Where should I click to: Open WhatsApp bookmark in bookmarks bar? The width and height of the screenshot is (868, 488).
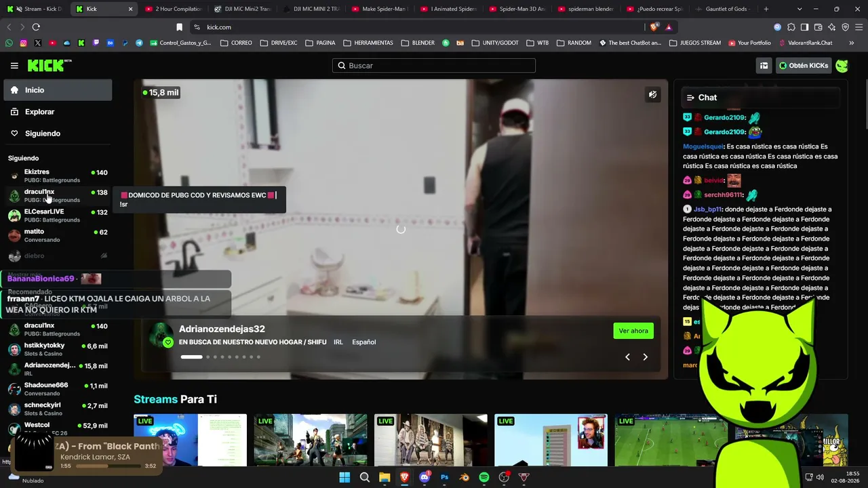tap(9, 43)
